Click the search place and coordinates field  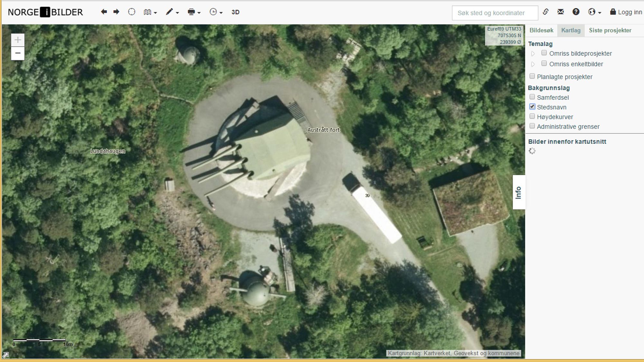point(495,13)
